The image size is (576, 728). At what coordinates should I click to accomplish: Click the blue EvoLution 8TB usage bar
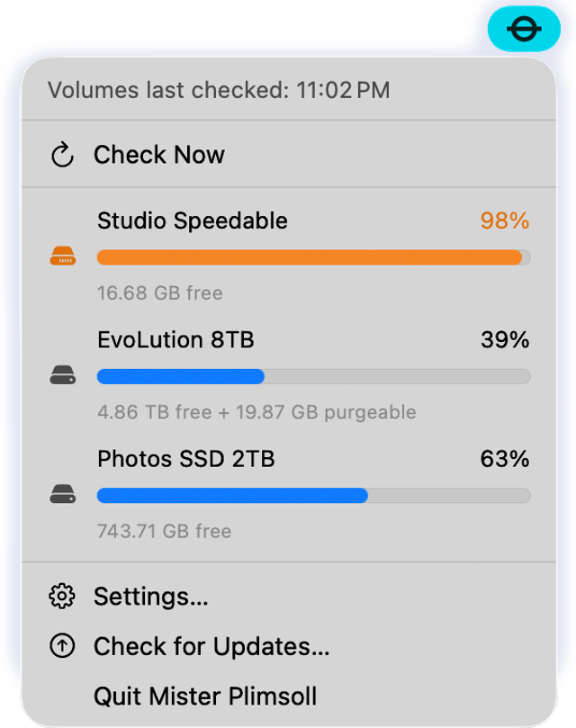313,376
